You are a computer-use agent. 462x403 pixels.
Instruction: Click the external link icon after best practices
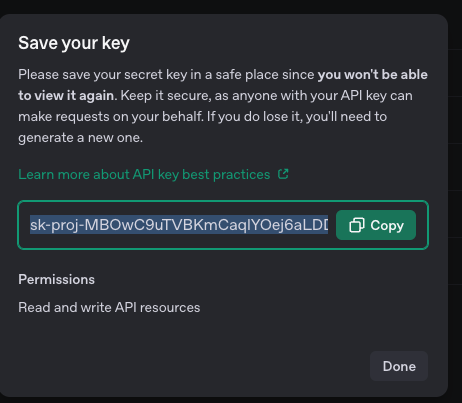283,174
